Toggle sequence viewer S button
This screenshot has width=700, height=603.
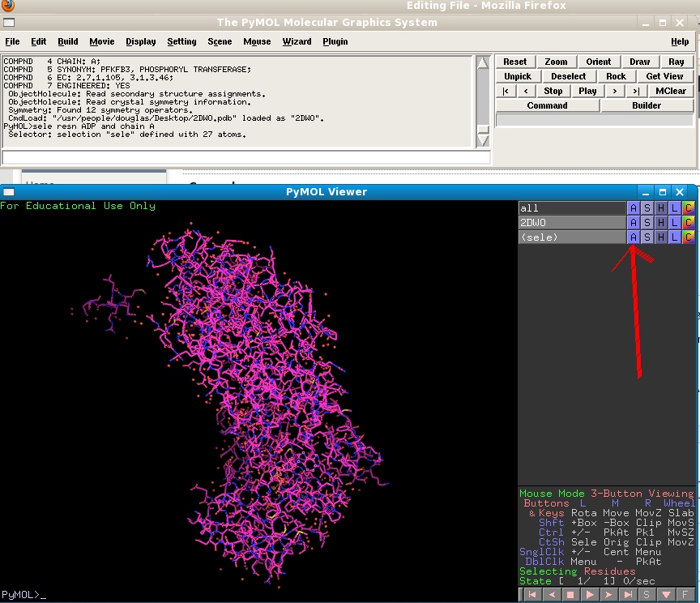[x=647, y=595]
